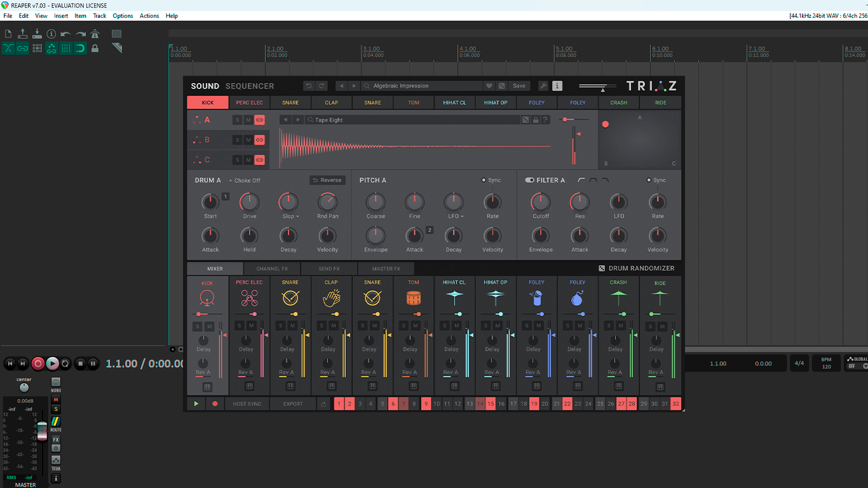This screenshot has width=868, height=488.
Task: Open the Actions menu
Action: tap(149, 16)
